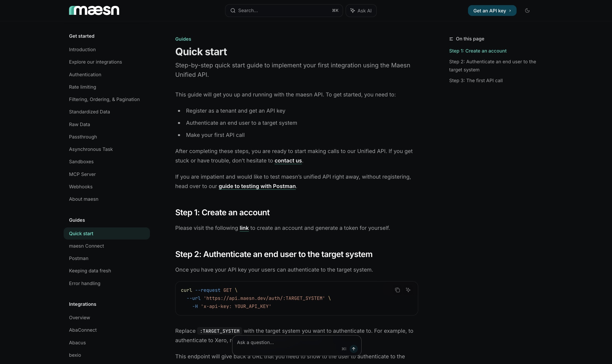This screenshot has width=612, height=364.
Task: Open the account creation link in Step 1
Action: [244, 228]
